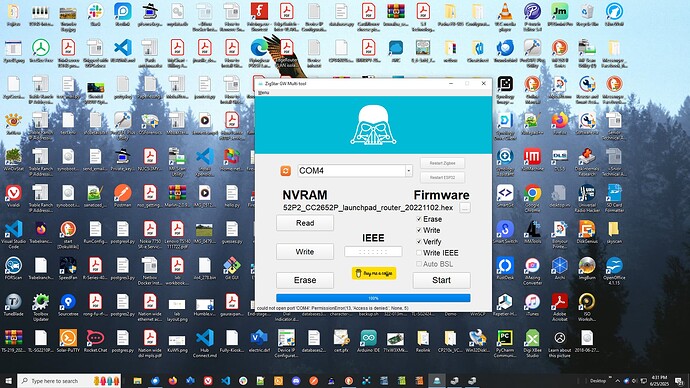The image size is (690, 388).
Task: Open Firefox from the taskbar
Action: coord(172,381)
